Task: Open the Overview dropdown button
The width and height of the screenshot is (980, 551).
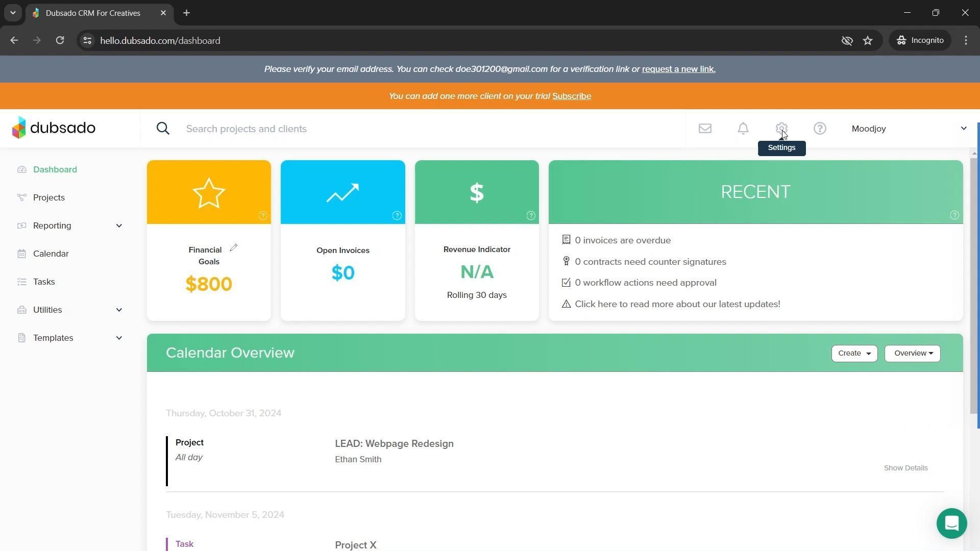Action: tap(912, 354)
